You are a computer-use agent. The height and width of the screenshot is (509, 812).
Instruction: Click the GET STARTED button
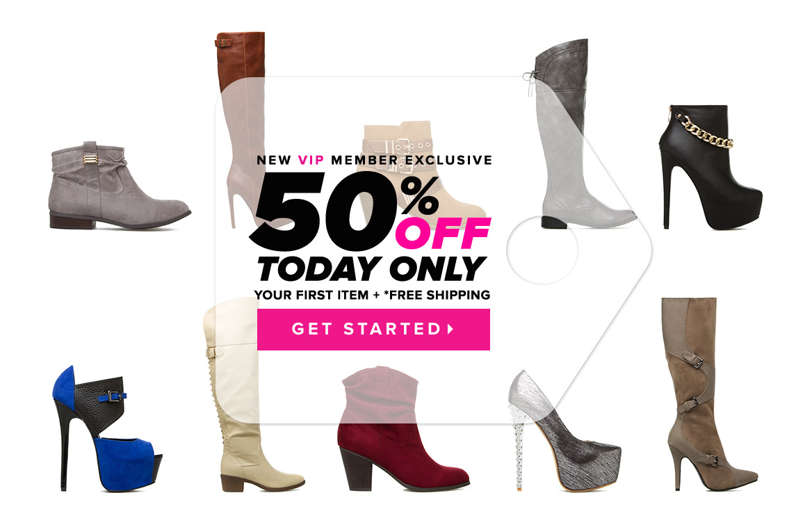(373, 330)
